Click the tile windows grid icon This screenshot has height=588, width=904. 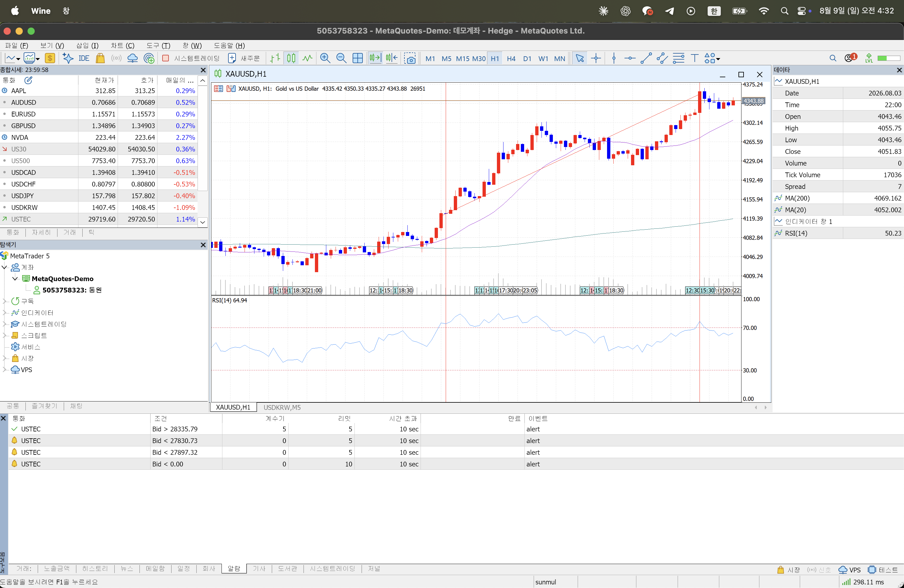pos(358,58)
